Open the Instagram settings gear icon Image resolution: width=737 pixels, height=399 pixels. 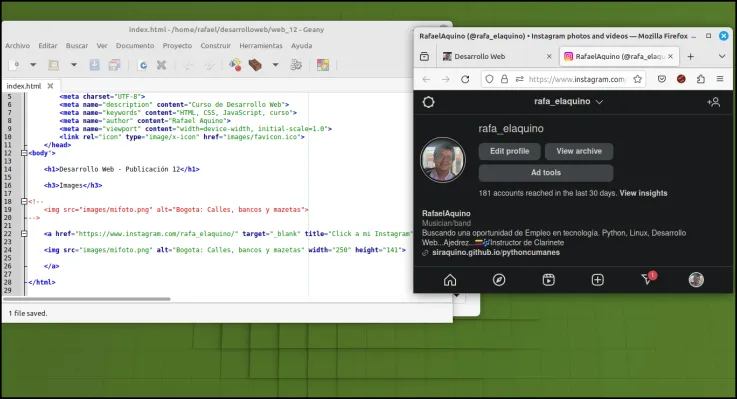428,102
